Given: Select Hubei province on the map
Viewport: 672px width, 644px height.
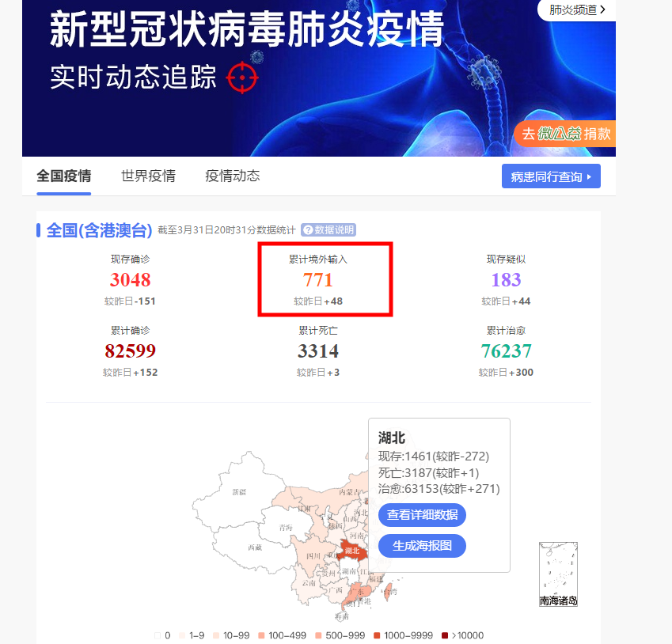Looking at the screenshot, I should 352,551.
